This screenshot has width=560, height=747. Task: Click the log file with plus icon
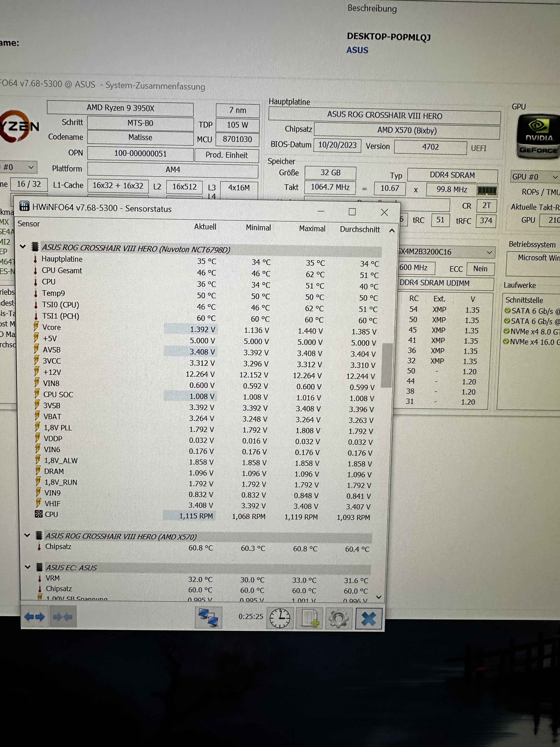tap(309, 618)
